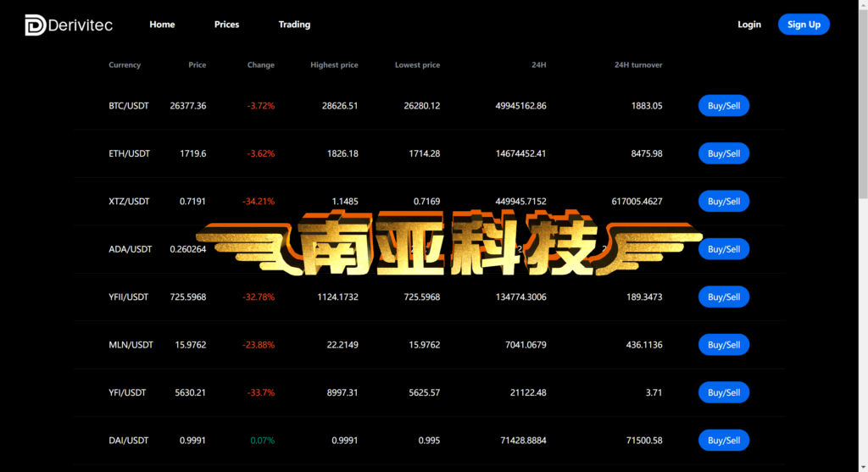Viewport: 868px width, 472px height.
Task: Select the ETH/USDT currency pair
Action: tap(129, 153)
